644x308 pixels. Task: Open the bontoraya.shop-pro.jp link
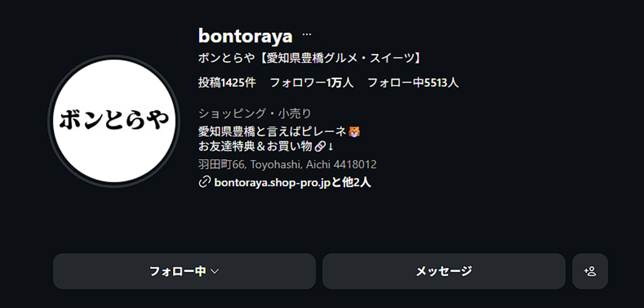(271, 183)
